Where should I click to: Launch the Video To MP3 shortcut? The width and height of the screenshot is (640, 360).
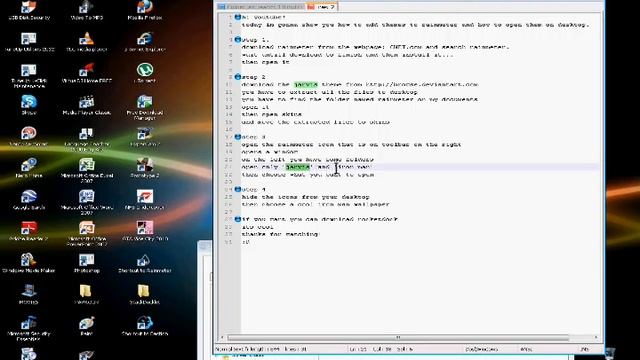pos(87,10)
